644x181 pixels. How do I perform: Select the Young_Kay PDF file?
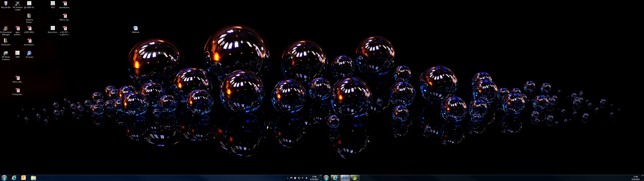tap(17, 90)
